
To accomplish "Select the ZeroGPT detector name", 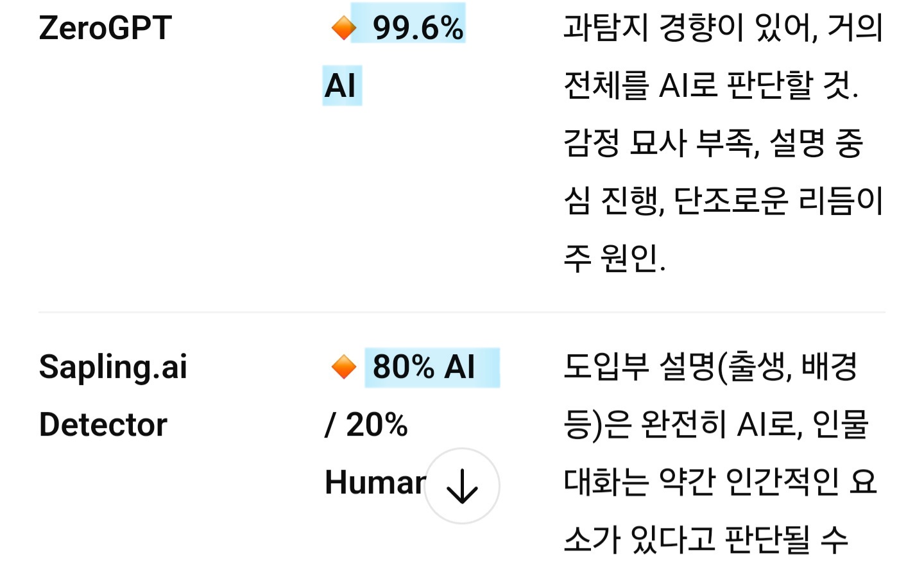I will [x=105, y=28].
